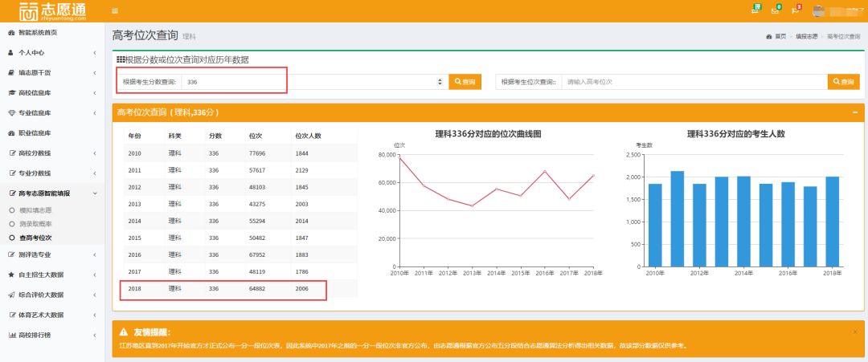
Task: Click 查询 button beside the score field
Action: [x=465, y=82]
